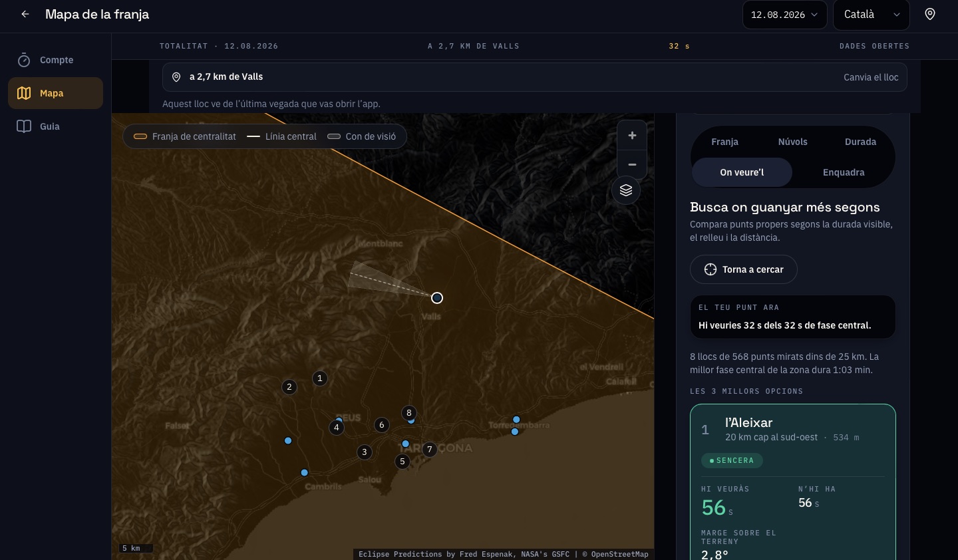Viewport: 958px width, 560px height.
Task: Click the 'a 2,7 km de Valls' location field
Action: (x=534, y=77)
